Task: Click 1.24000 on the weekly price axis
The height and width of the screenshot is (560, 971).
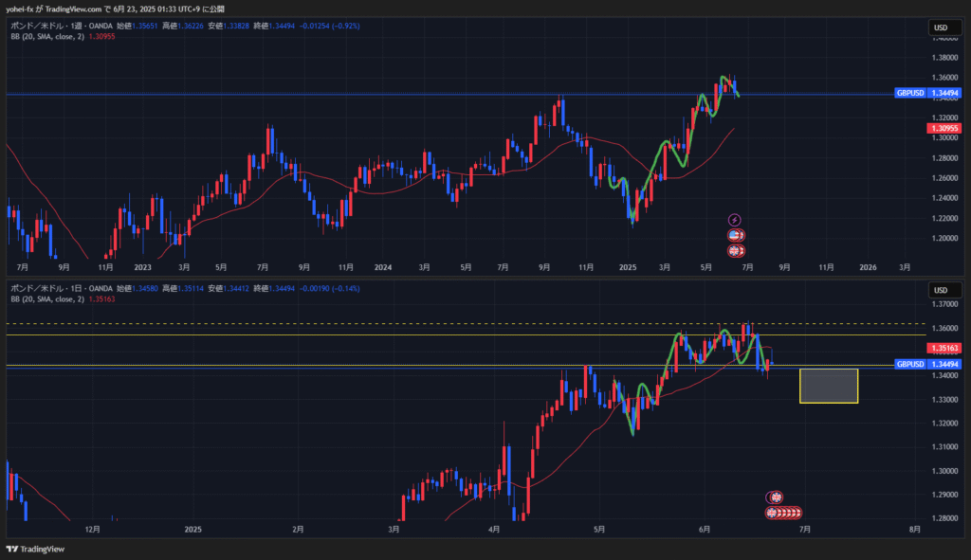Action: 945,199
